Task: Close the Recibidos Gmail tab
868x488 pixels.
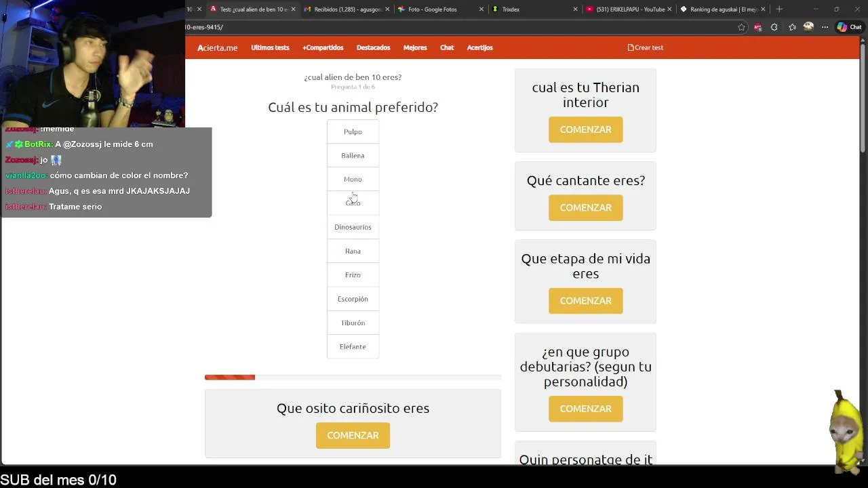Action: (387, 9)
